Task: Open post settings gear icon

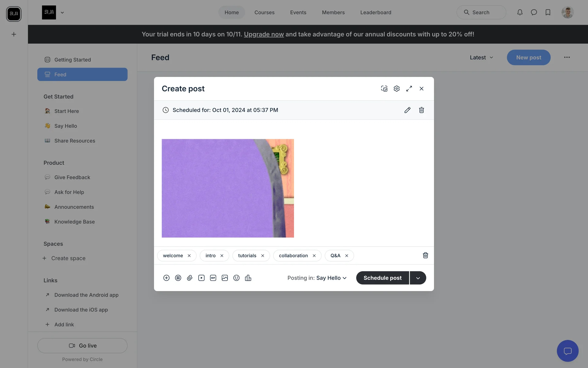Action: (x=397, y=89)
